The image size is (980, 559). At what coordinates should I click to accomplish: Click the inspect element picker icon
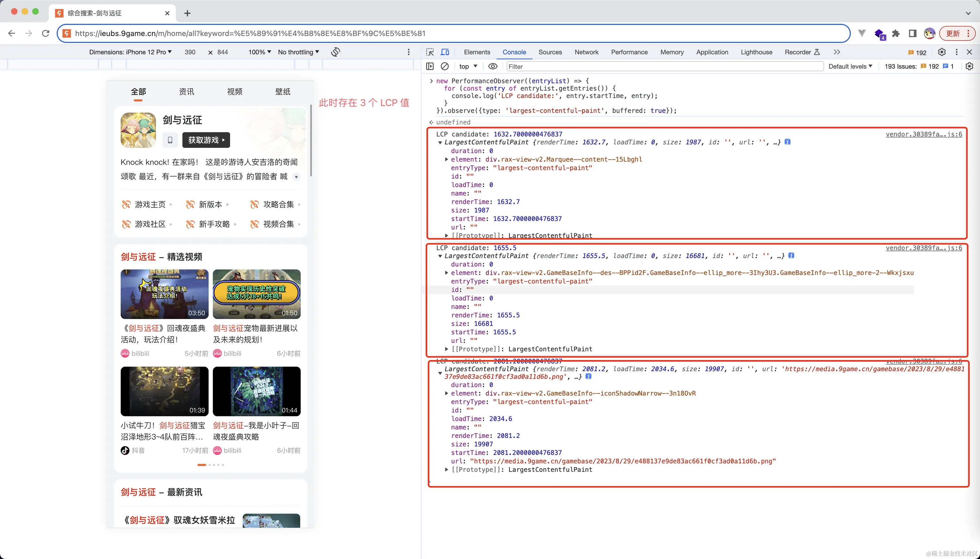point(430,52)
